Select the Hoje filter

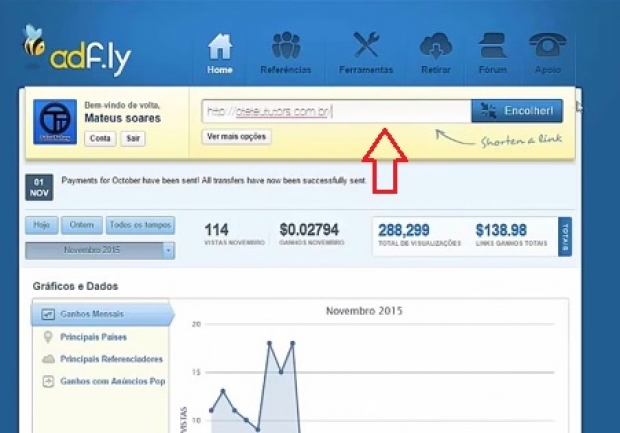[42, 225]
